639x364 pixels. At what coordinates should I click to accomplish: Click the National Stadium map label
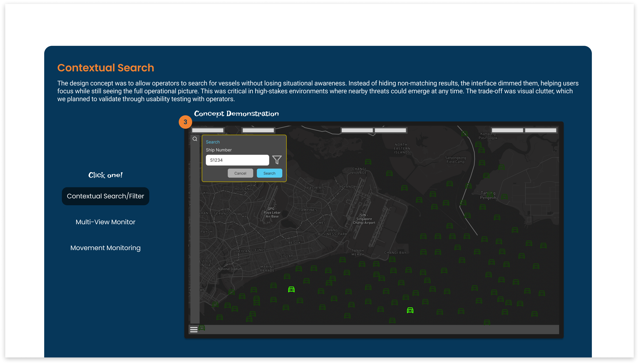pos(230,269)
